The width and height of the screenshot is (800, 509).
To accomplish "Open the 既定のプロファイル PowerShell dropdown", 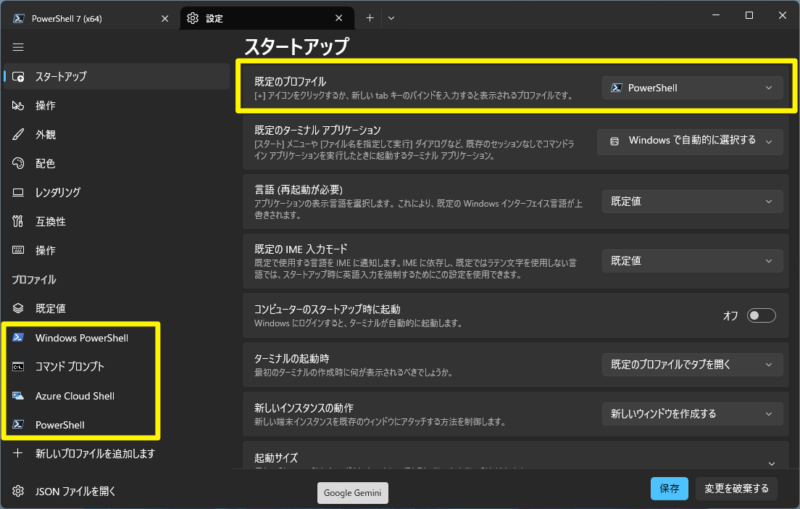I will click(692, 88).
